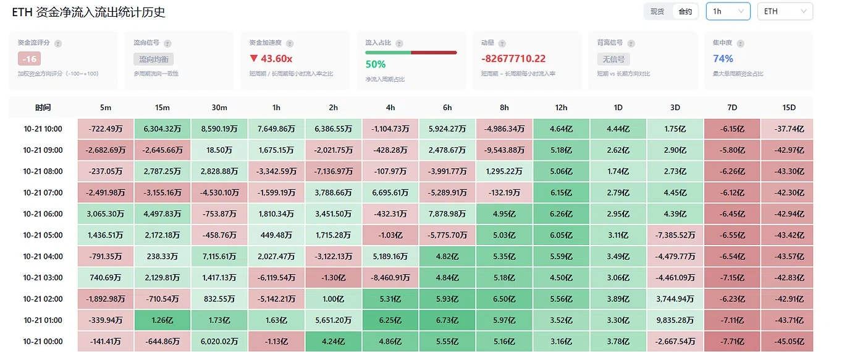This screenshot has width=868, height=352.
Task: Select the 10-21 06:00 time row label
Action: click(x=43, y=213)
